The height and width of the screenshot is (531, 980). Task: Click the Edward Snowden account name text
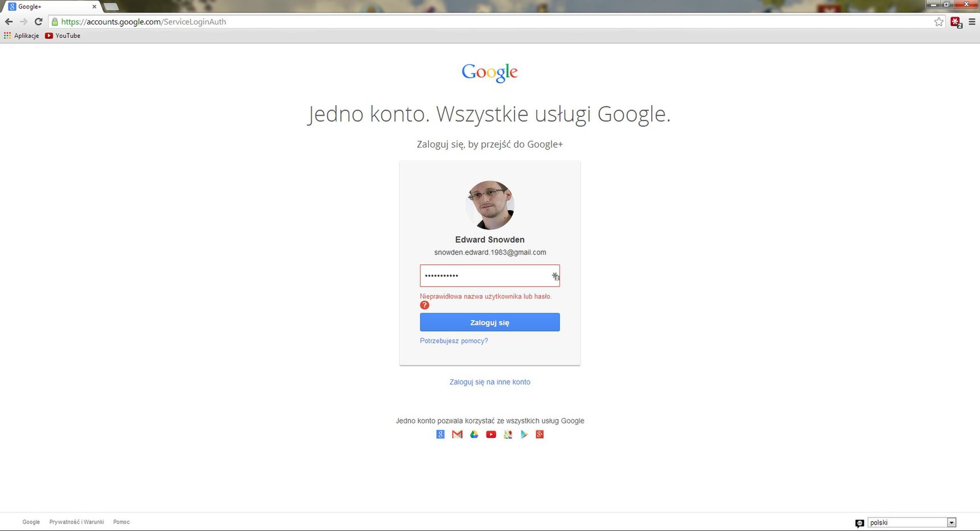(x=490, y=240)
